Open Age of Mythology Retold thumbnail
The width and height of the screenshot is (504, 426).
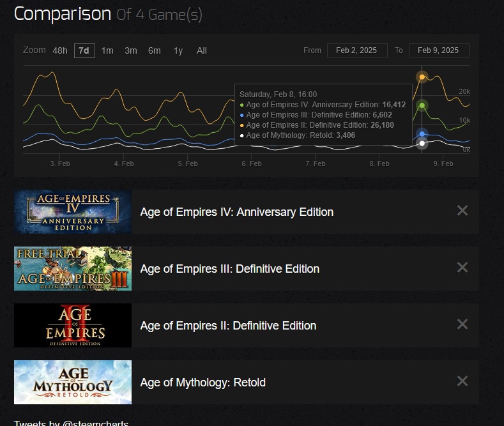click(73, 383)
